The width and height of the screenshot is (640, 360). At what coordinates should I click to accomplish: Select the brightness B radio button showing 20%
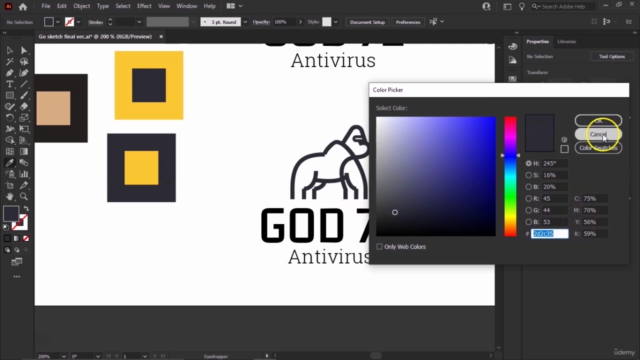pos(529,187)
